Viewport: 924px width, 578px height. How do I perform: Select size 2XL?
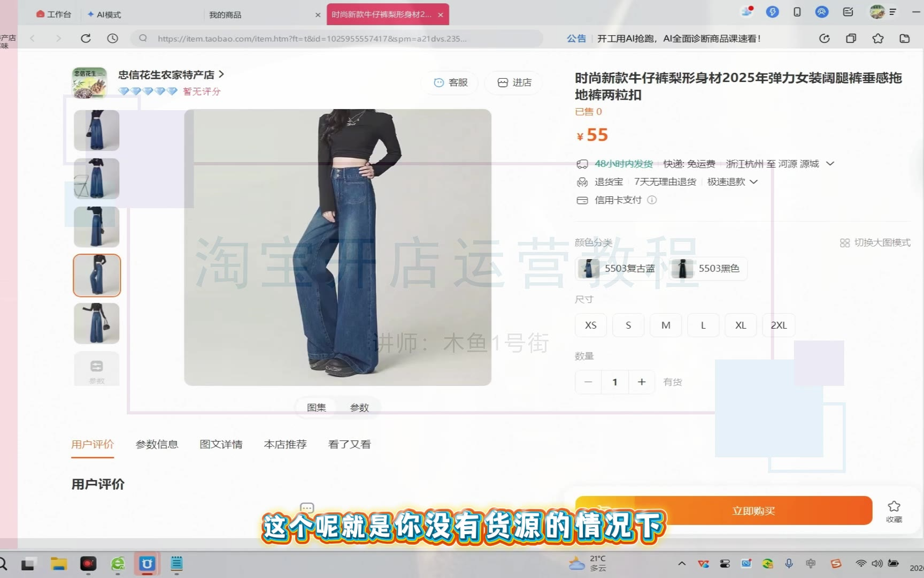point(779,325)
